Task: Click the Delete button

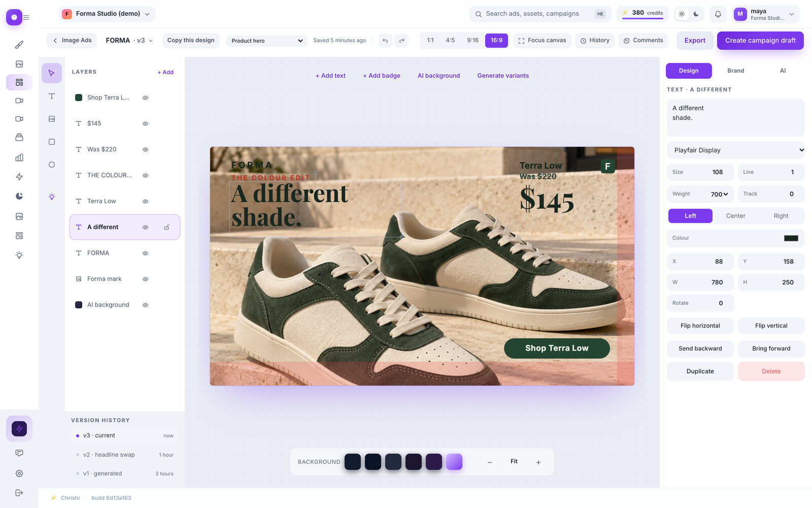Action: 771,371
